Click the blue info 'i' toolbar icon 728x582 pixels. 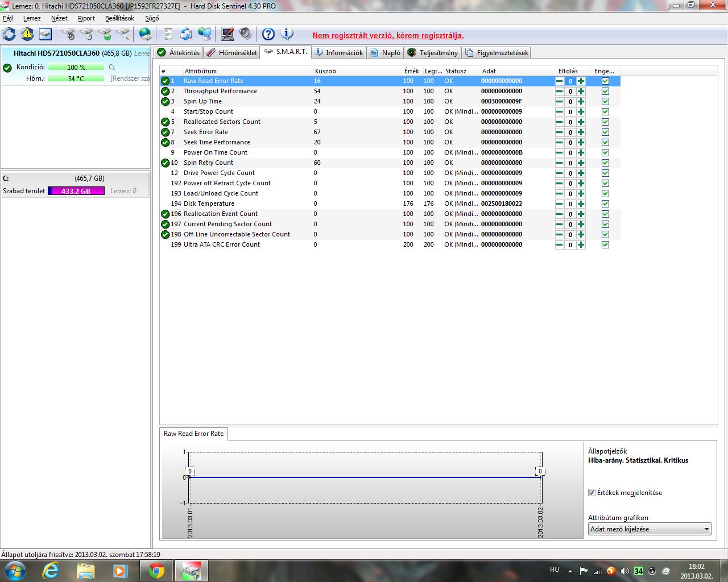click(x=287, y=34)
